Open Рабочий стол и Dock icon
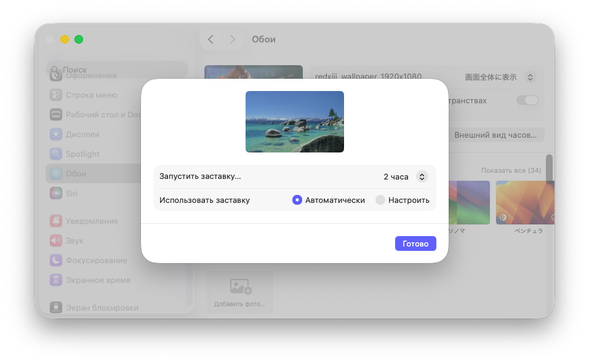Viewport: 589px width, 364px height. point(56,114)
